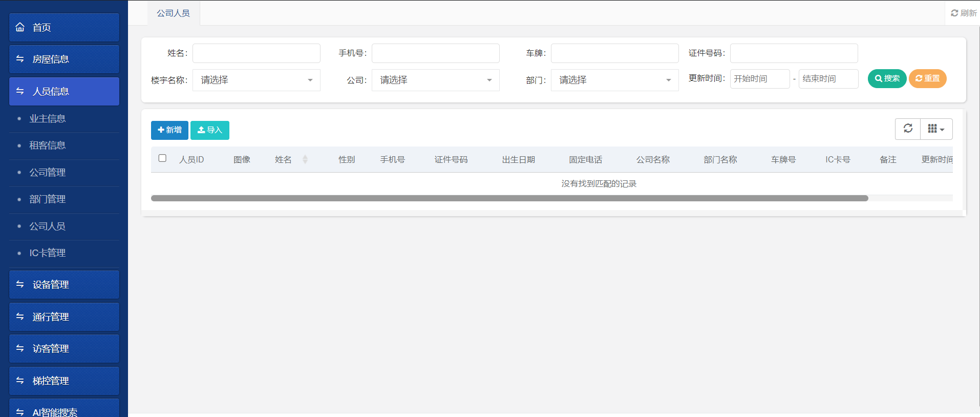Click the arrows icon beside 访客管理

[20, 348]
